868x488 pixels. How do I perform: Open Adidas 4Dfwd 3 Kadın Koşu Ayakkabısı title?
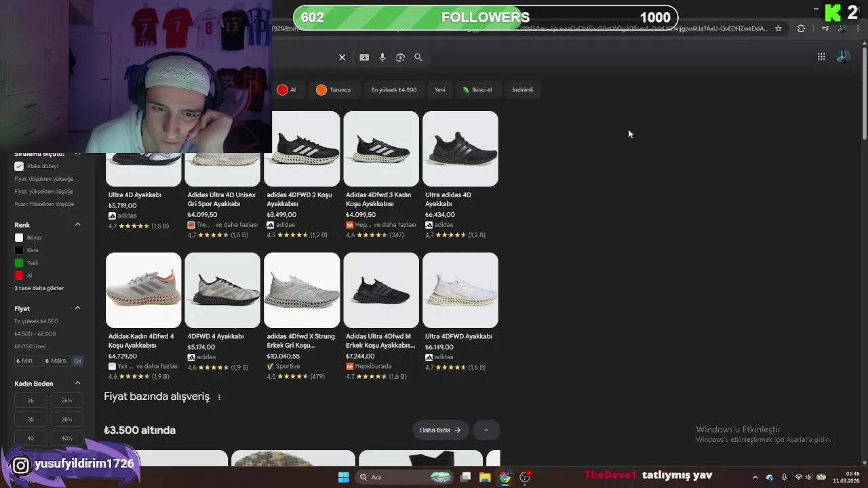click(x=378, y=199)
